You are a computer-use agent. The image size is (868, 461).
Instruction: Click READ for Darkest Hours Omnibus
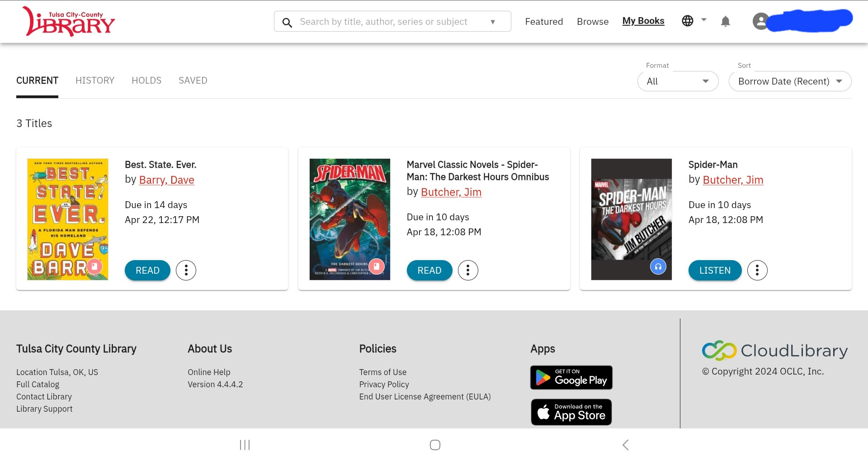click(429, 271)
